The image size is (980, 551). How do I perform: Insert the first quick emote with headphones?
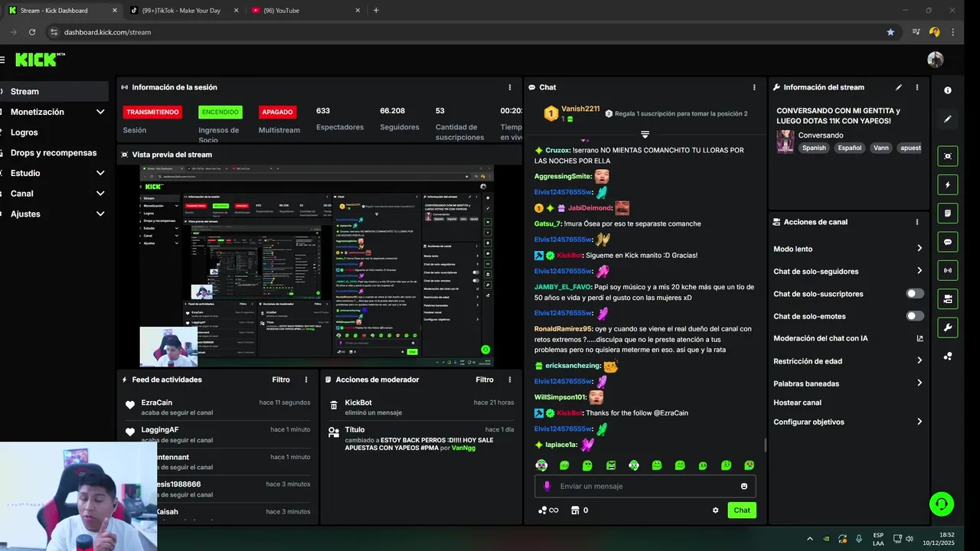541,465
